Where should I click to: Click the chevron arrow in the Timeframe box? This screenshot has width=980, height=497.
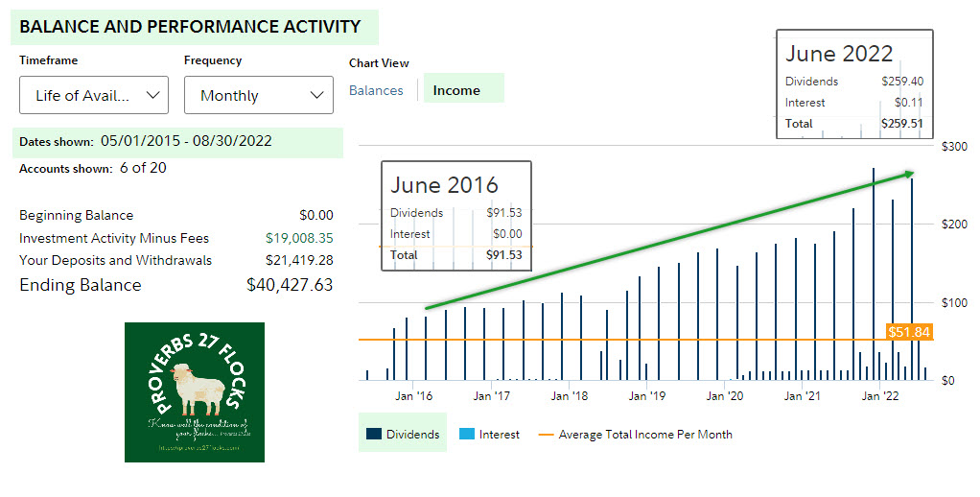click(x=152, y=95)
